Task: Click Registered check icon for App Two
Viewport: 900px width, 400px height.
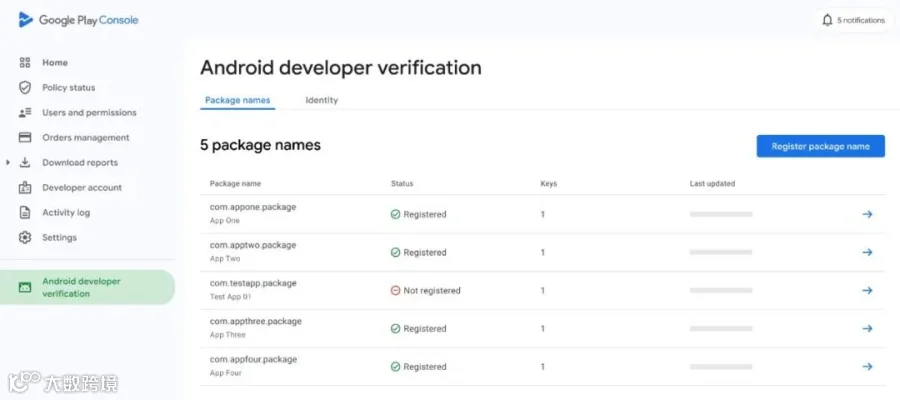Action: tap(395, 252)
